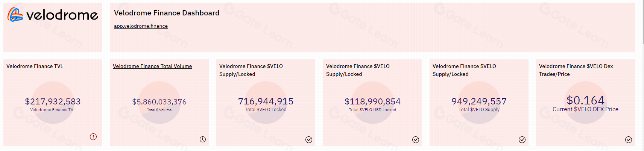Click the $5,860,033,376 total volume number

pos(159,102)
